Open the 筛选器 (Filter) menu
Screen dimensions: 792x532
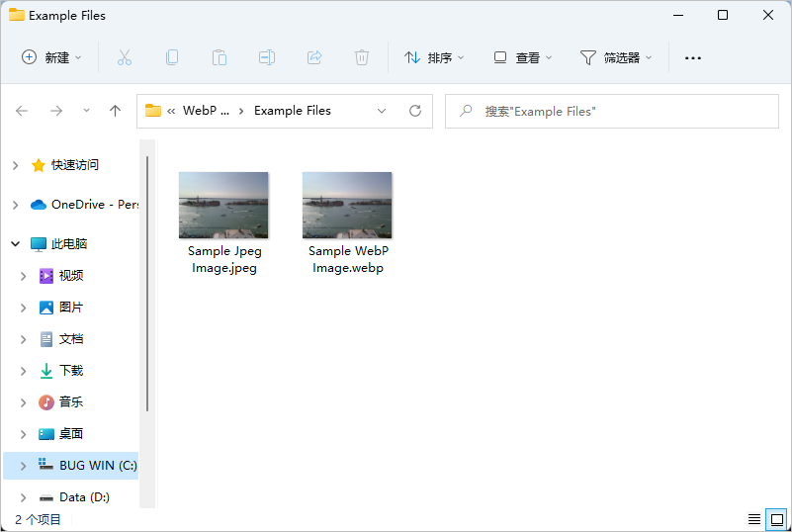[x=616, y=57]
